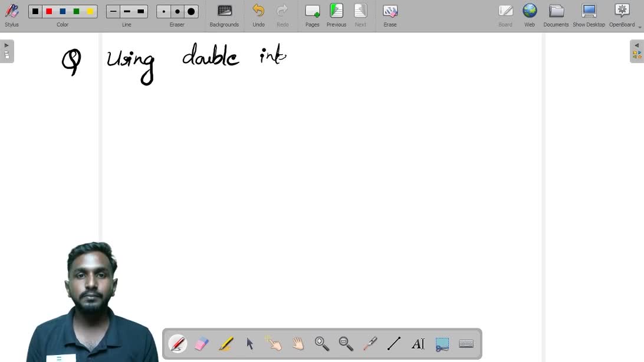Select the largest eraser size

coord(191,11)
